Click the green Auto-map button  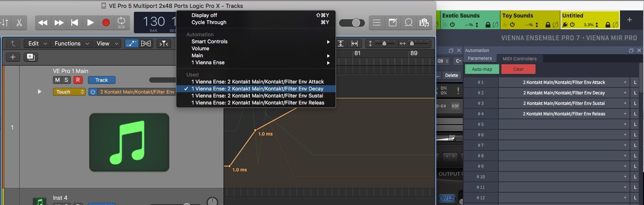482,69
